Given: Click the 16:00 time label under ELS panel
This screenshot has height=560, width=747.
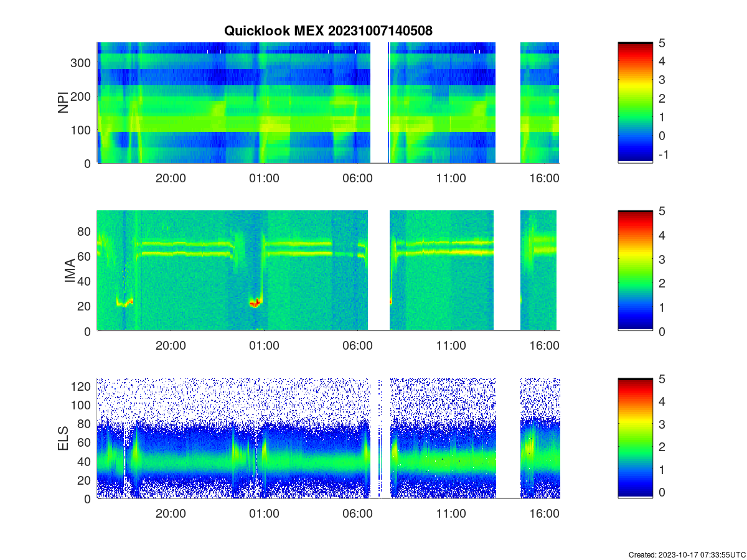Looking at the screenshot, I should pyautogui.click(x=544, y=513).
